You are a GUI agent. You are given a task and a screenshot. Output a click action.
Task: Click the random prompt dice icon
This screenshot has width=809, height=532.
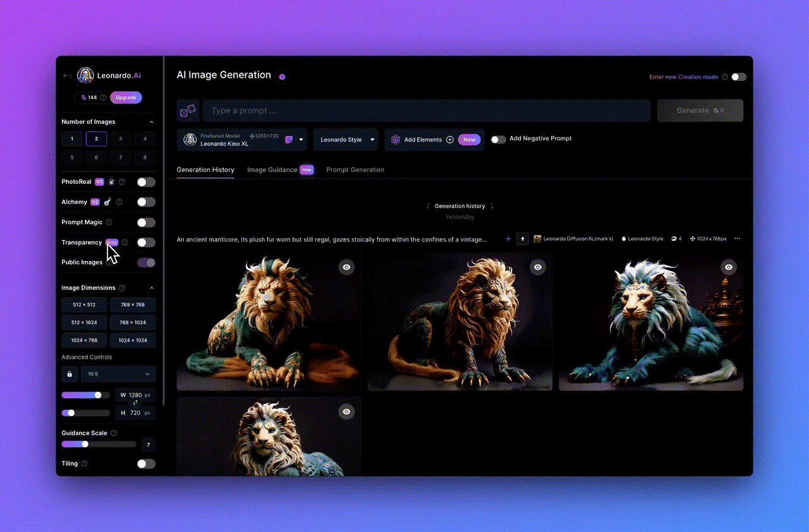(188, 111)
